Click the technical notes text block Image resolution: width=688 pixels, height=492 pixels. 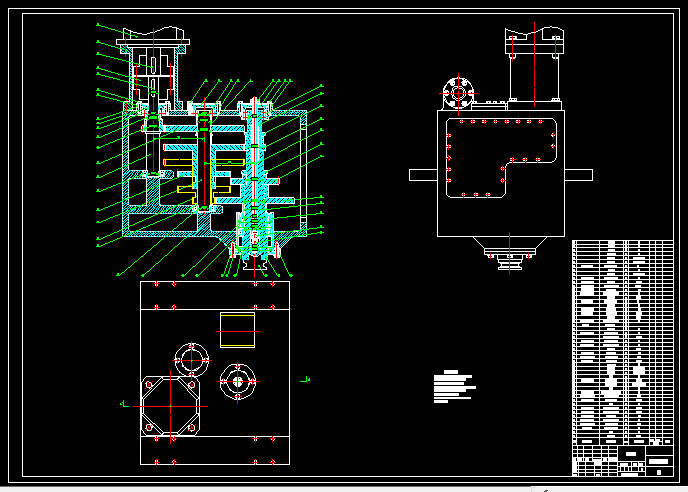[x=455, y=387]
